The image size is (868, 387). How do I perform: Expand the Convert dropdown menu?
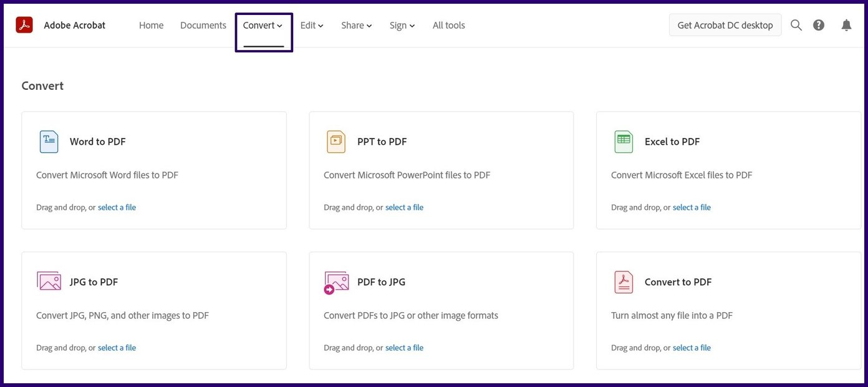(x=263, y=26)
